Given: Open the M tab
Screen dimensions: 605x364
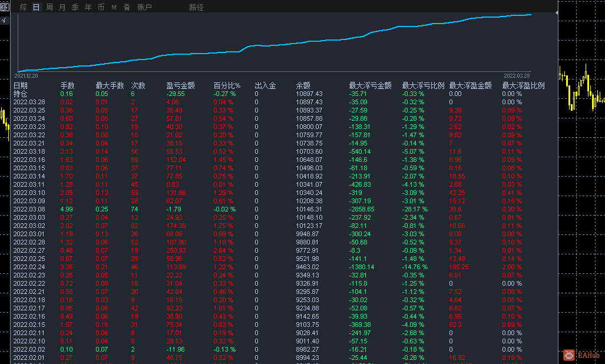Looking at the screenshot, I should pos(114,7).
